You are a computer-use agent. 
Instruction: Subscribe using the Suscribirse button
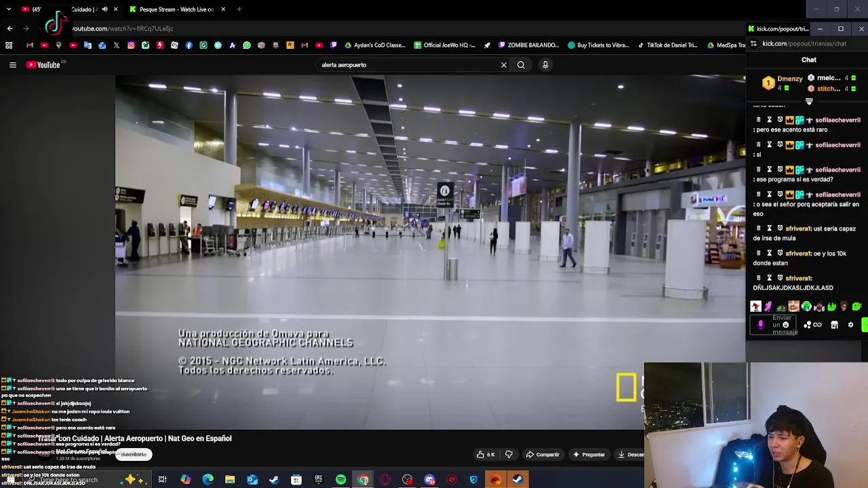click(x=133, y=454)
